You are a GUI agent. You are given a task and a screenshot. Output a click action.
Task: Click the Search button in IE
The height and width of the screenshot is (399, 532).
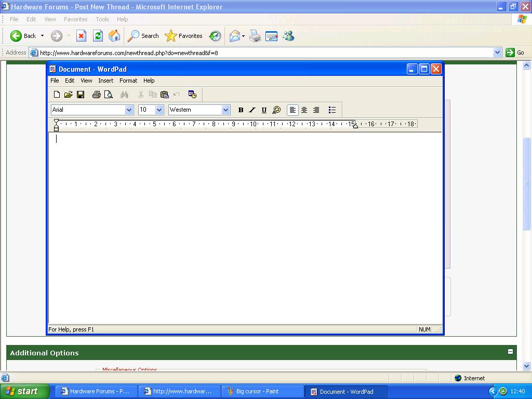tap(143, 36)
